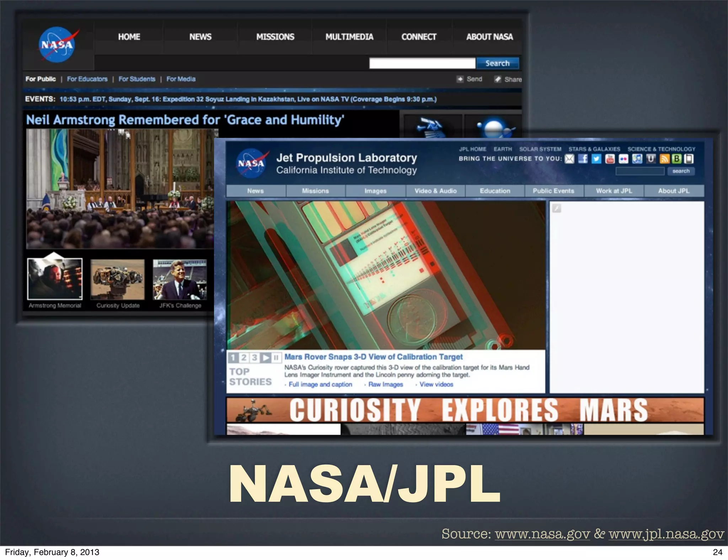Open the HOME menu on NASA site

pos(129,37)
